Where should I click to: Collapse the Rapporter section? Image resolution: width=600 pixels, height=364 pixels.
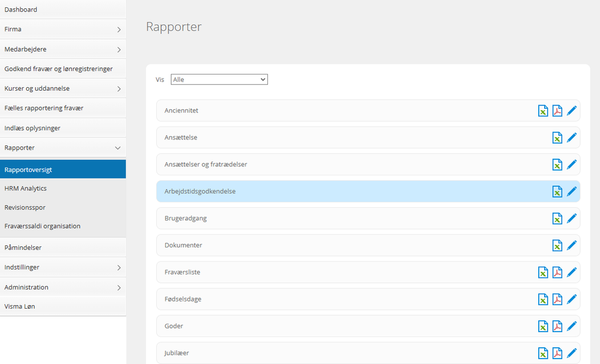click(x=63, y=147)
